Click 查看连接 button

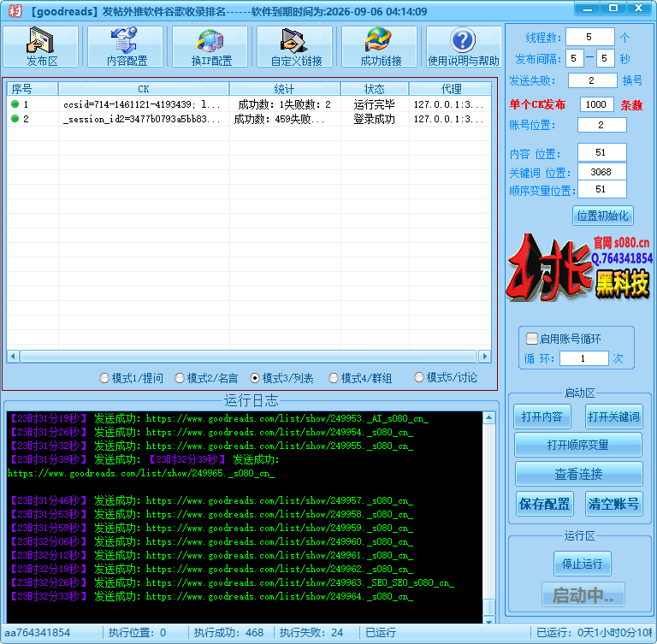pos(578,474)
